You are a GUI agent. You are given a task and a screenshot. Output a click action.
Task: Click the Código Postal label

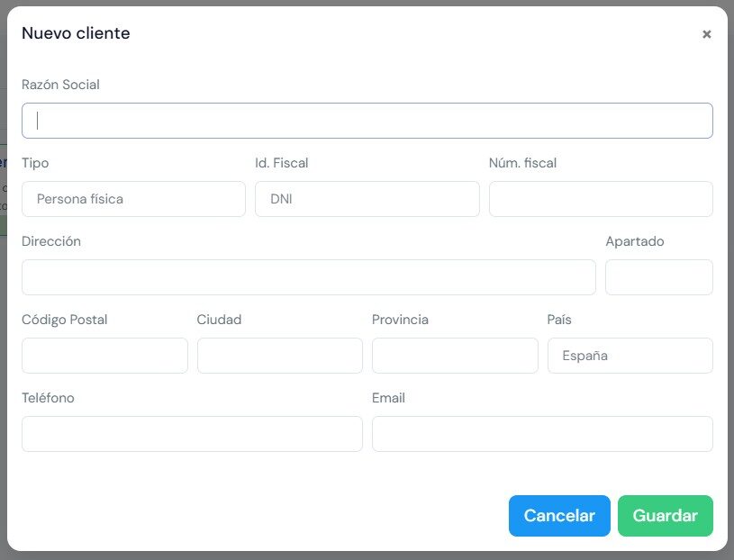[x=64, y=320]
